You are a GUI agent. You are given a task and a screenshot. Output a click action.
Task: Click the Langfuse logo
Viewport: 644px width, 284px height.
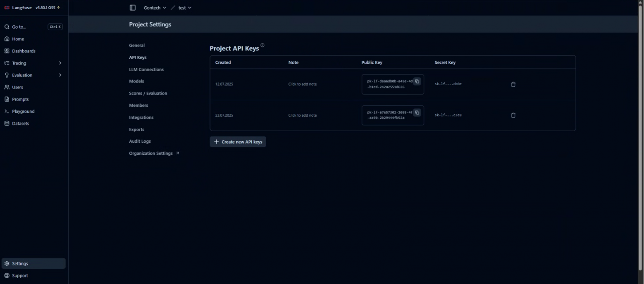coord(7,7)
